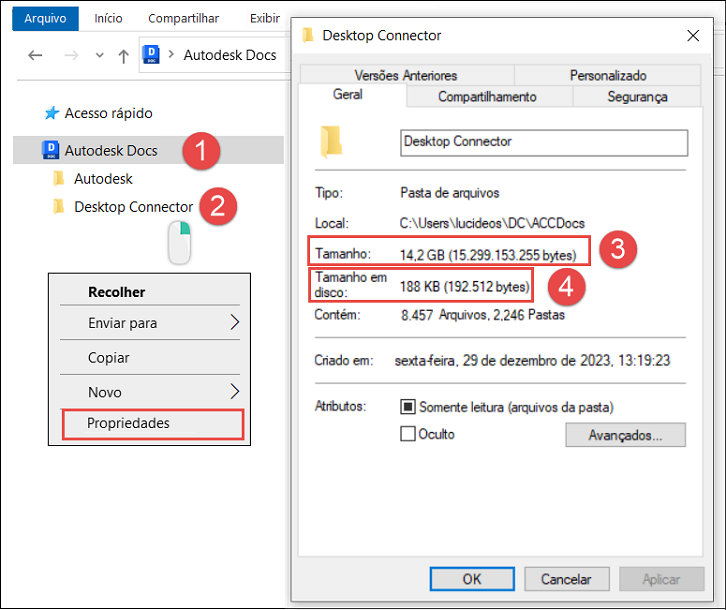This screenshot has width=726, height=610.
Task: Click the creation date sexta-feira, 29 de dezembro
Action: [x=532, y=360]
